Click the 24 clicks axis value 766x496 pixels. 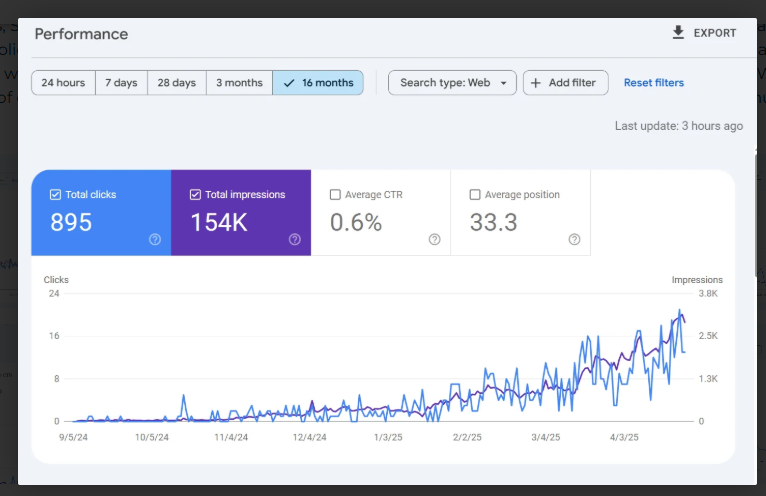pyautogui.click(x=54, y=293)
